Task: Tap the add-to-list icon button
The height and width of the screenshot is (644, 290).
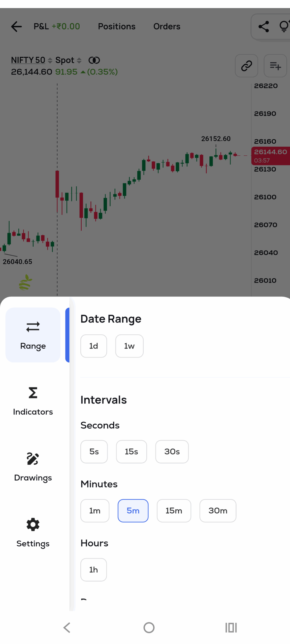Action: pos(275,66)
